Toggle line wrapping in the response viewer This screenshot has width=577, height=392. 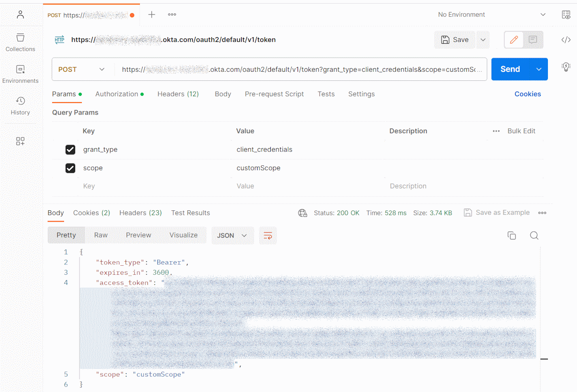[x=268, y=235]
